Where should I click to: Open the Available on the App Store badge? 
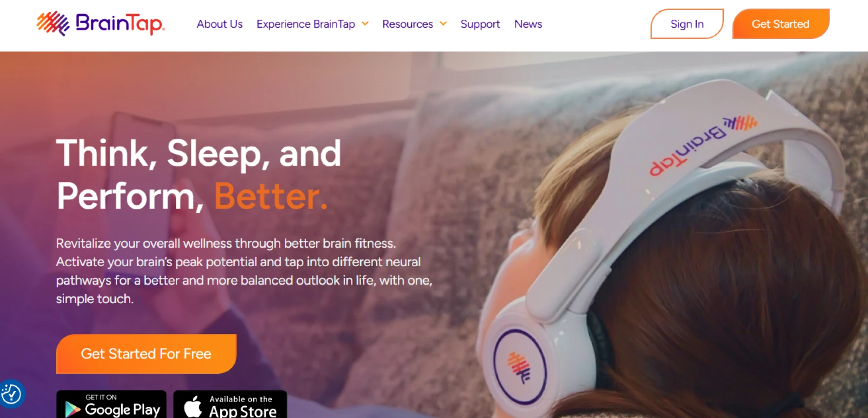pyautogui.click(x=230, y=404)
